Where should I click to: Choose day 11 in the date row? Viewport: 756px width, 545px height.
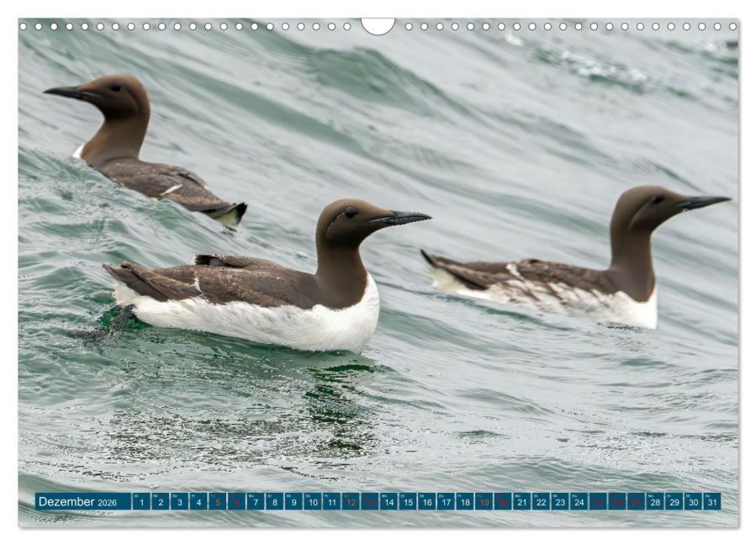(331, 502)
